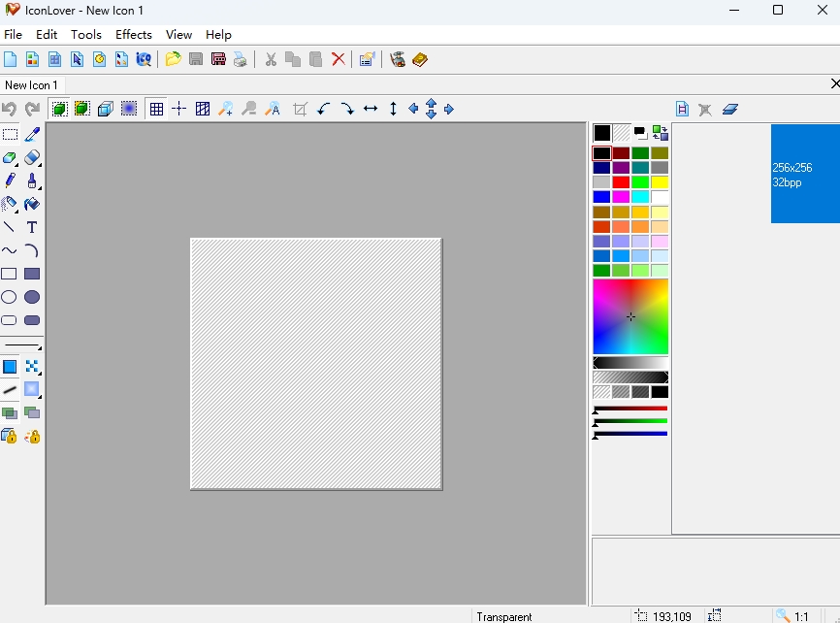
Task: Select the Text tool
Action: point(32,227)
